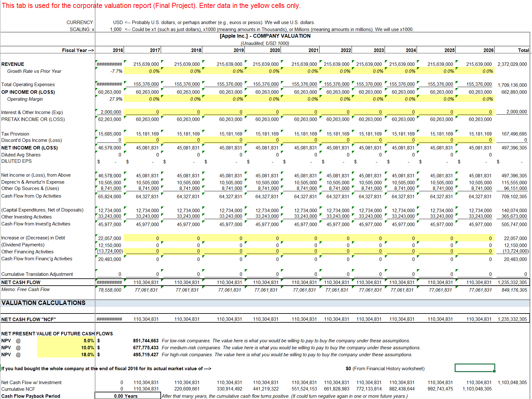Select 2016 Dividend Payments 12,150,000 cell
Viewport: 532px width, 399px height.
pos(109,245)
